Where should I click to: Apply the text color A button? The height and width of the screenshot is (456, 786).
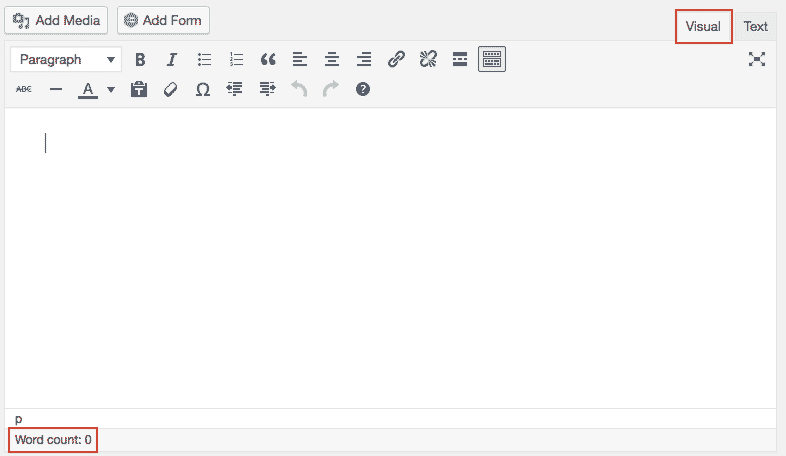click(88, 90)
